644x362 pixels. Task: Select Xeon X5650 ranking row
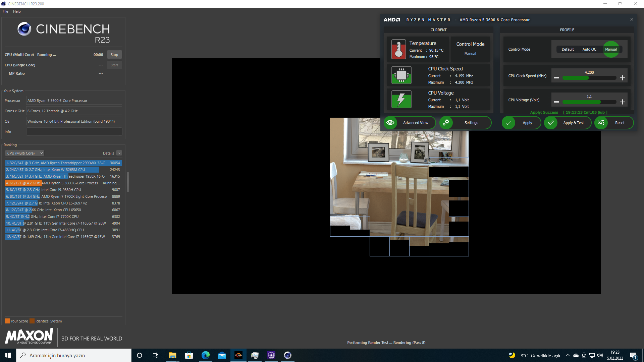click(x=63, y=210)
